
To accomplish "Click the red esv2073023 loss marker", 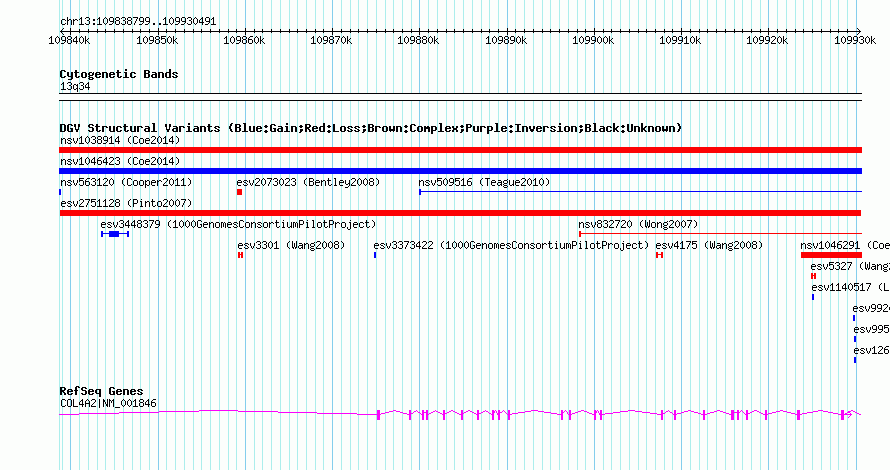I will (x=240, y=192).
